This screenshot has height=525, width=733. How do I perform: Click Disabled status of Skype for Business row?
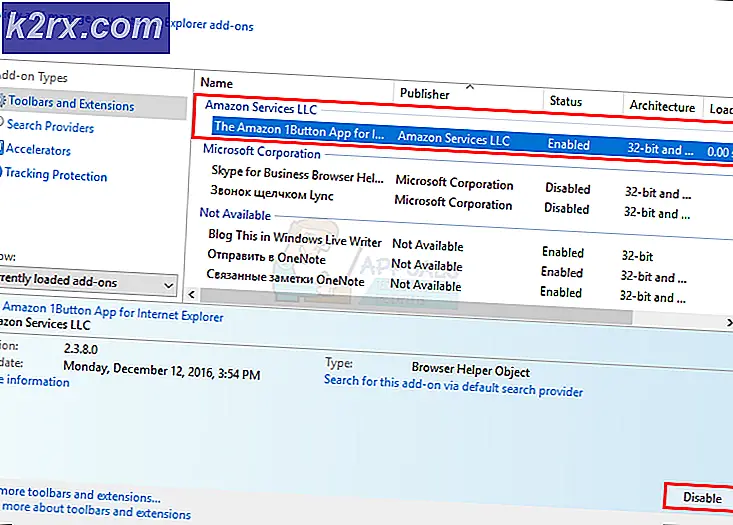(x=568, y=188)
